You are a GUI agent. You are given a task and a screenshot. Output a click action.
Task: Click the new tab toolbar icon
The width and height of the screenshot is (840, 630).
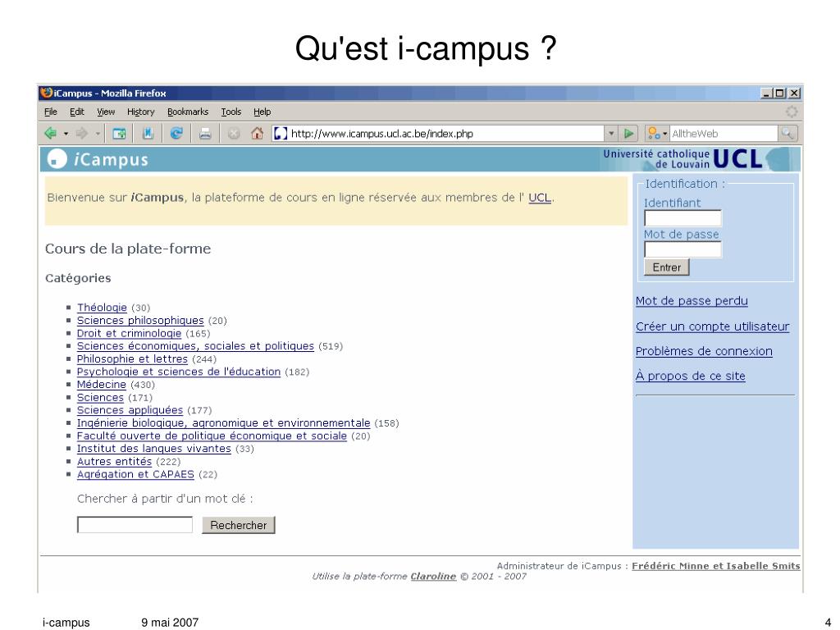[x=119, y=134]
